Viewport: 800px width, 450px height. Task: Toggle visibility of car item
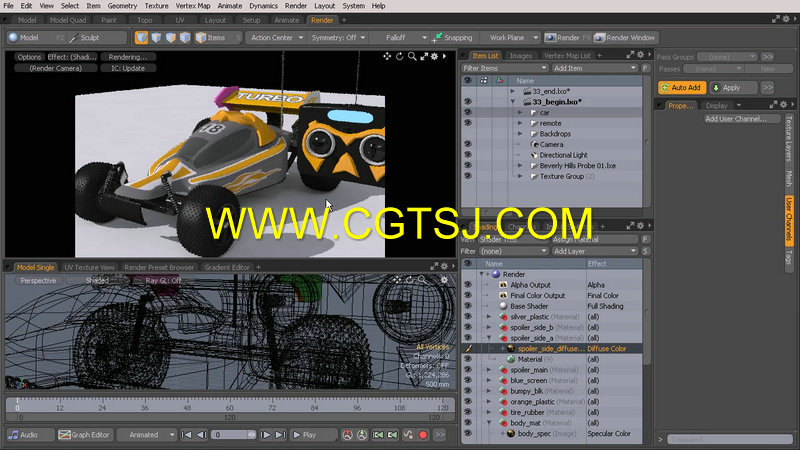point(468,112)
